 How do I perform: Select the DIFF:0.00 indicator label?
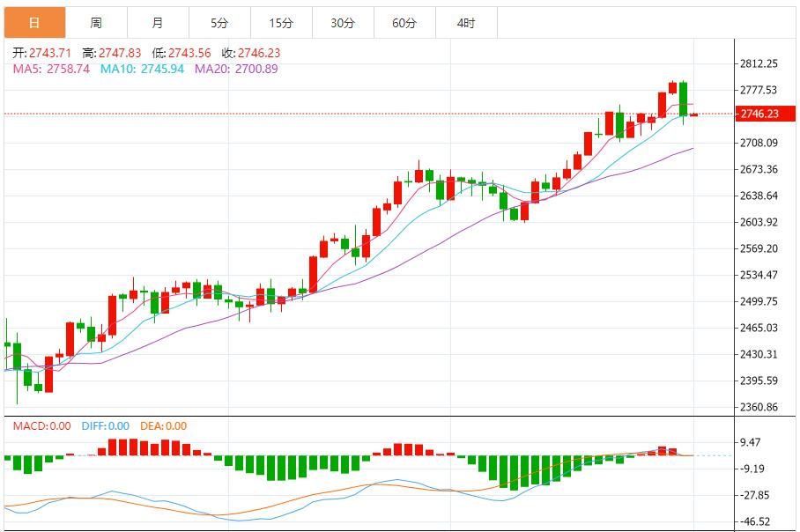105,426
